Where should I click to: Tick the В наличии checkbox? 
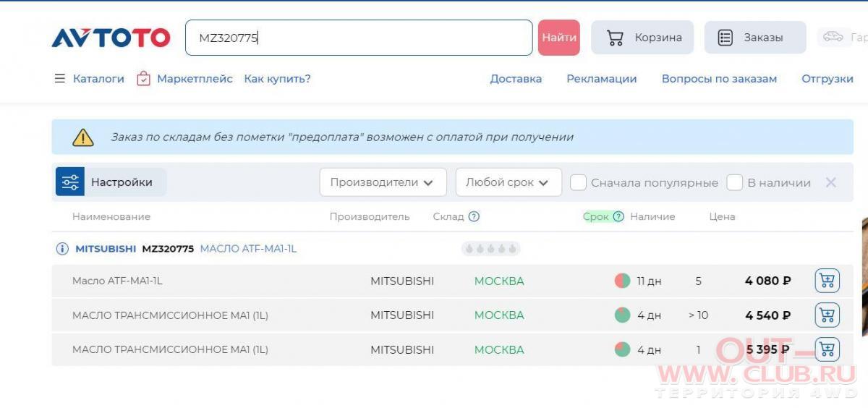coord(735,182)
